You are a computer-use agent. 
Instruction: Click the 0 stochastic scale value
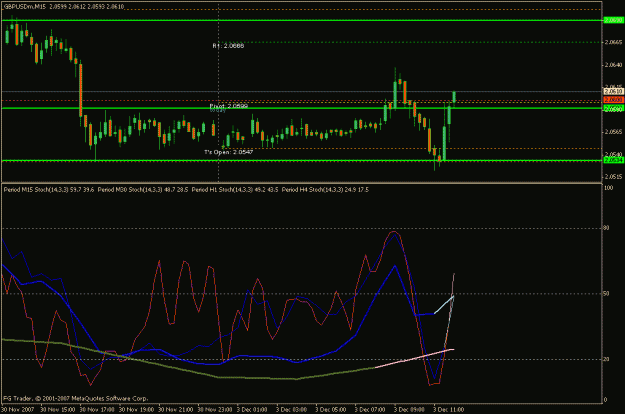[605, 400]
